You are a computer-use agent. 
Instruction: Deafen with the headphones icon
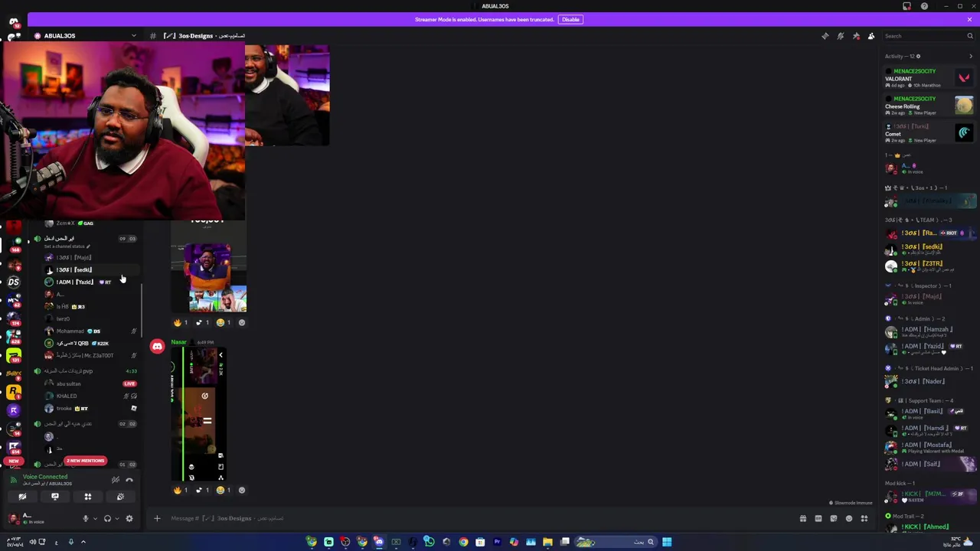(107, 519)
